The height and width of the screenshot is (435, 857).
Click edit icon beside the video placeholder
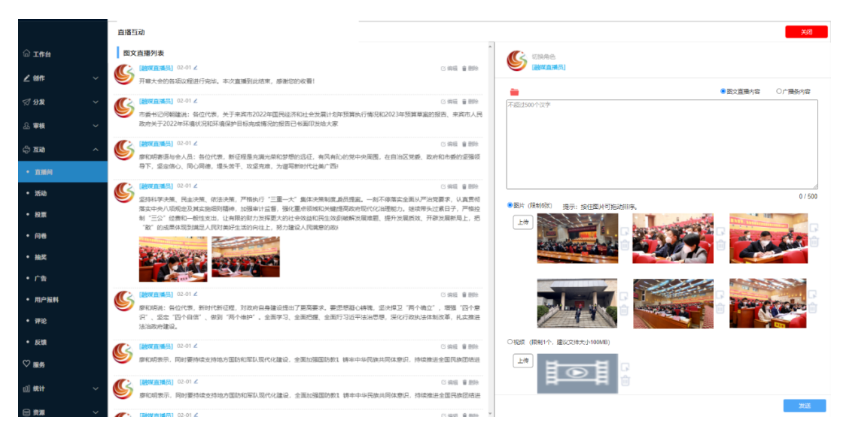[625, 367]
